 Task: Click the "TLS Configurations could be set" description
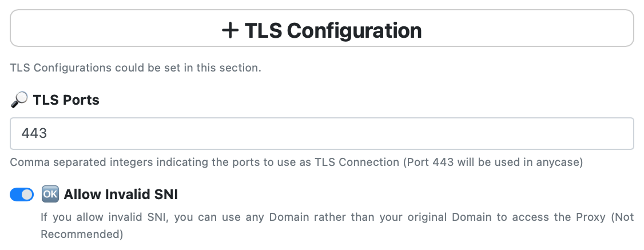tap(136, 68)
